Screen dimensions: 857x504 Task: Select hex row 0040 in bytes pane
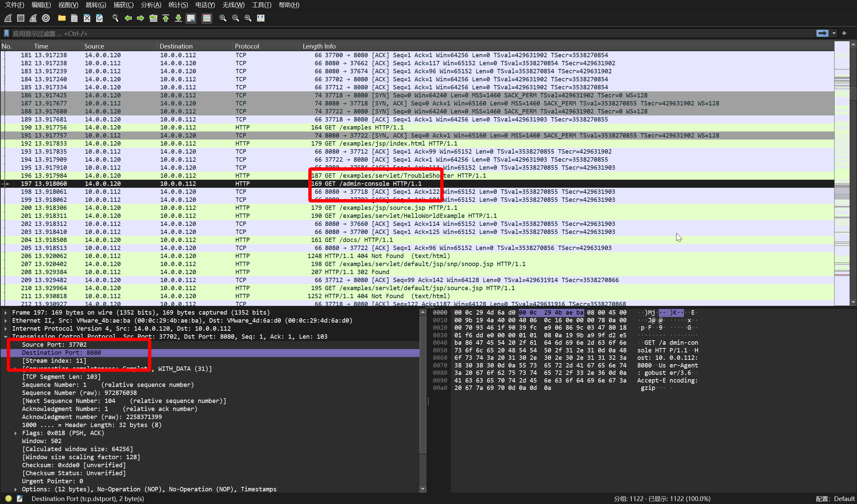point(565,342)
